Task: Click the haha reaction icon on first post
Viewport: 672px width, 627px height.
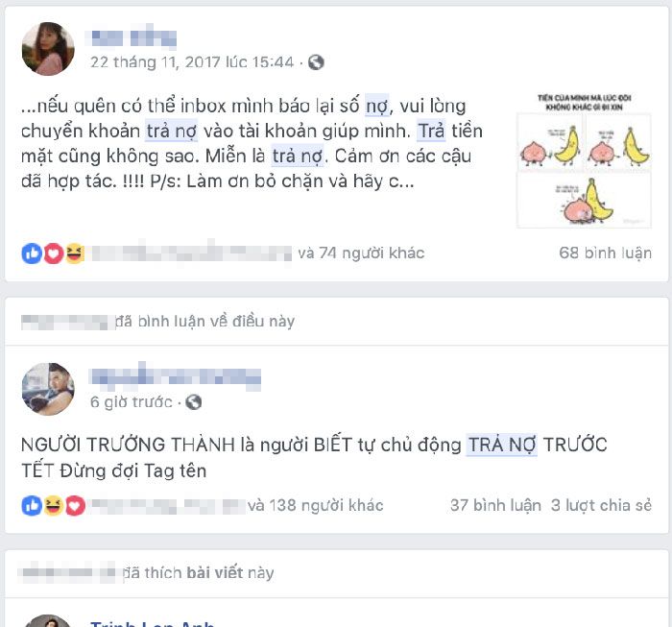Action: pyautogui.click(x=75, y=253)
